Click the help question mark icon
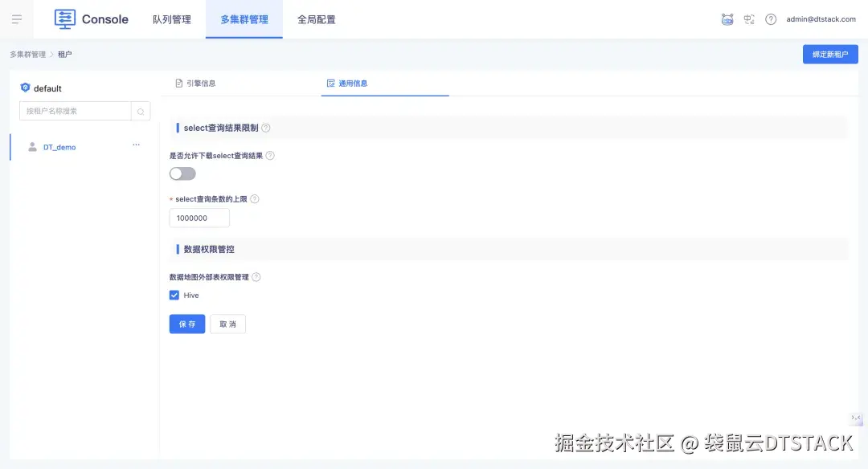Screen dimensions: 868x469 click(771, 19)
